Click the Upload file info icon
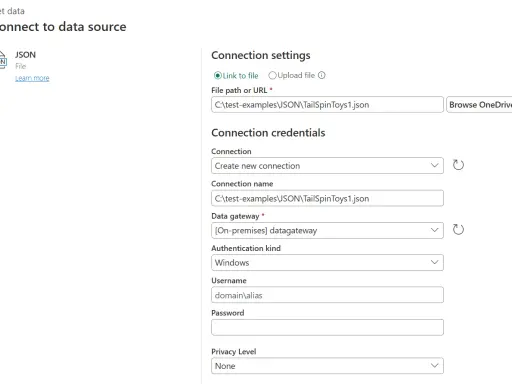 coord(321,75)
